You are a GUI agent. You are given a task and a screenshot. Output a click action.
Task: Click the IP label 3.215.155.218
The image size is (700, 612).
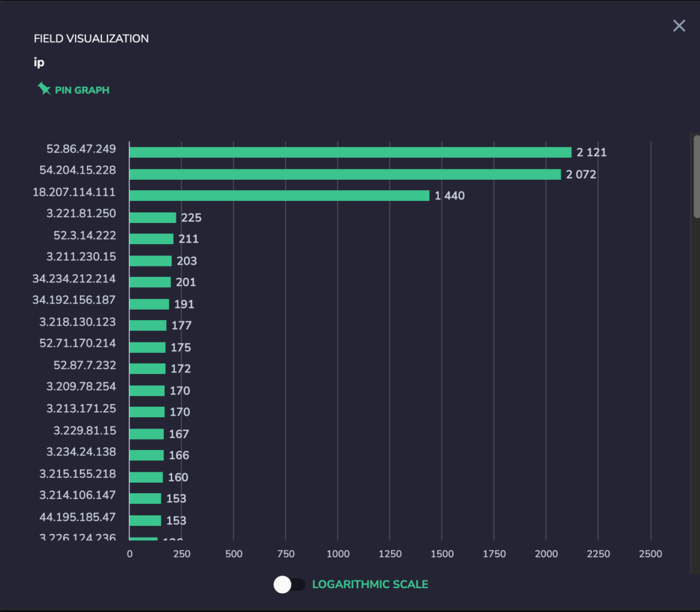pos(78,473)
